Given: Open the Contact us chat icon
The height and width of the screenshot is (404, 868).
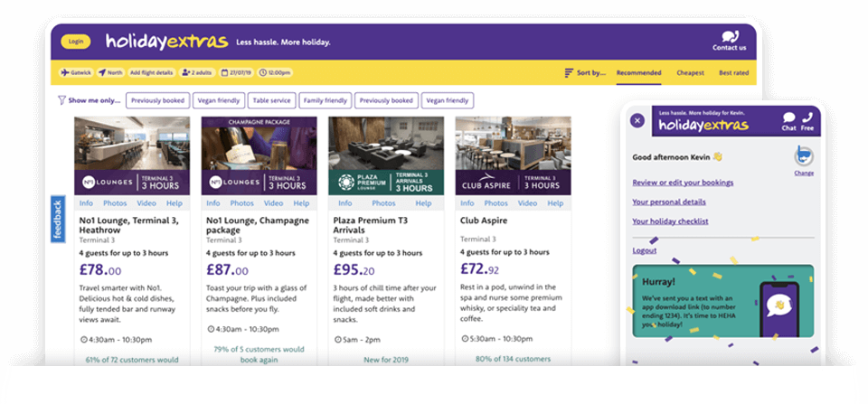Looking at the screenshot, I should click(x=729, y=37).
